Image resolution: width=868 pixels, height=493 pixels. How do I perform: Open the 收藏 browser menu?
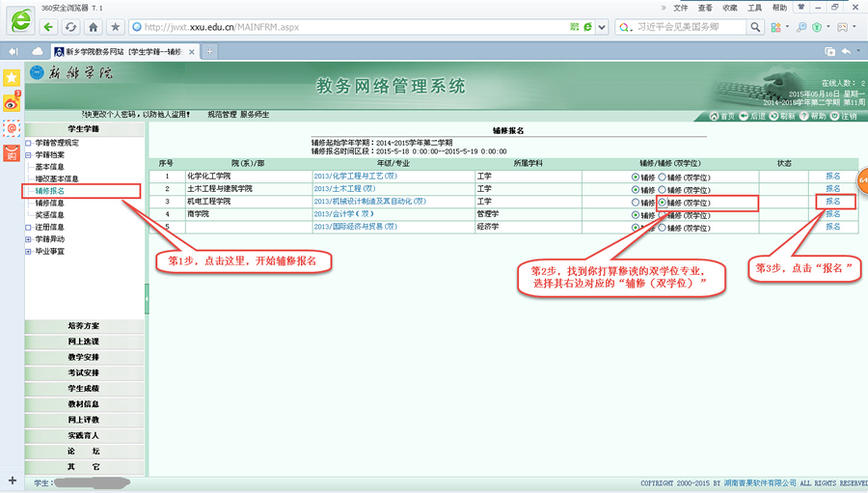(730, 8)
